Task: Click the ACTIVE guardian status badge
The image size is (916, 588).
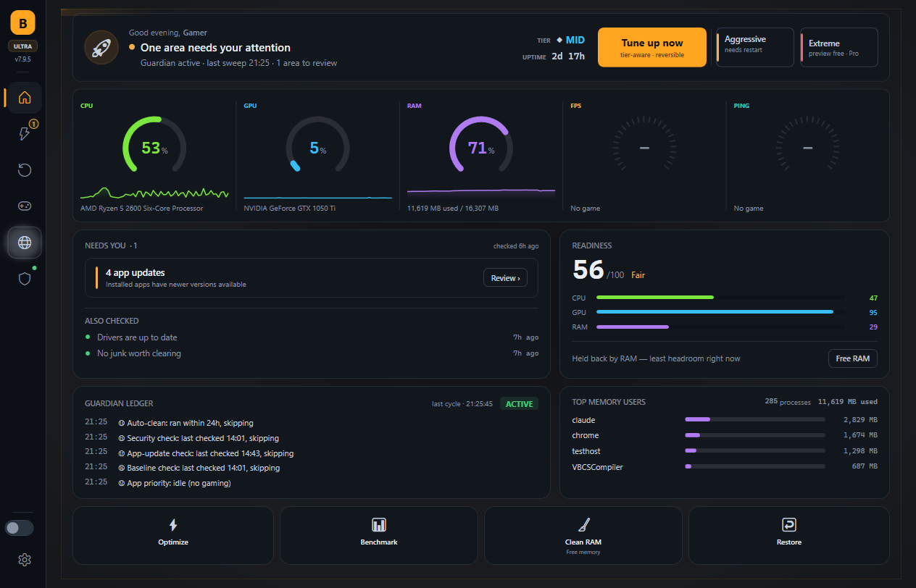Action: point(519,404)
